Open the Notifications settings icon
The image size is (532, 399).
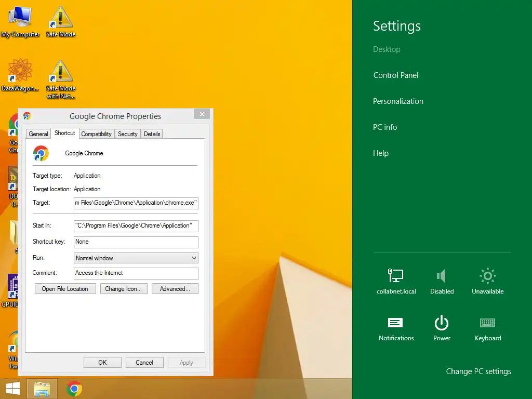click(396, 328)
